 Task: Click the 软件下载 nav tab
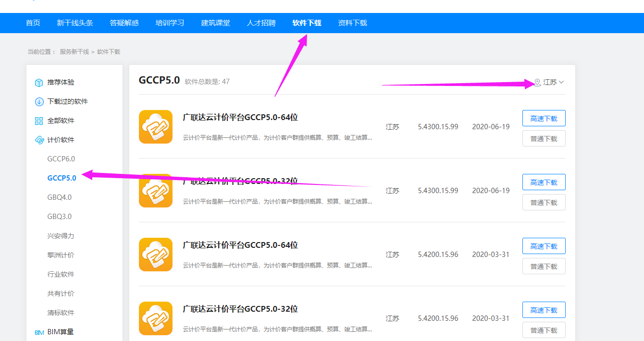pos(307,23)
